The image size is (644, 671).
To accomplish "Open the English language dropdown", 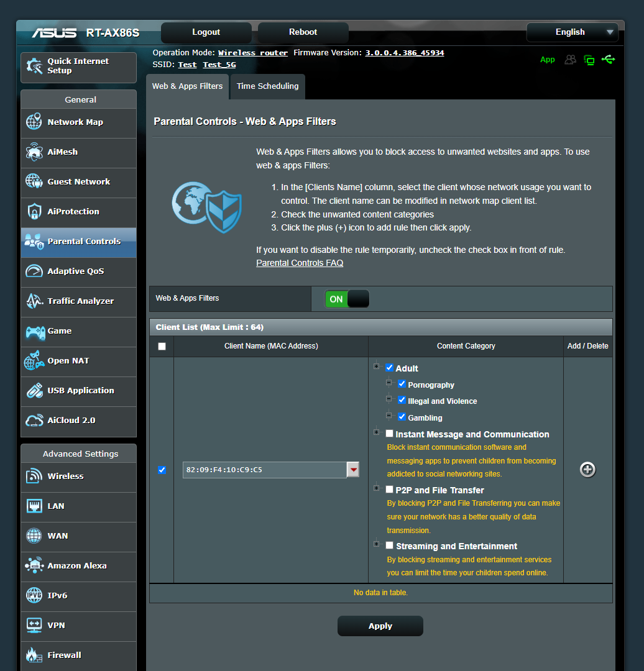I will 571,32.
